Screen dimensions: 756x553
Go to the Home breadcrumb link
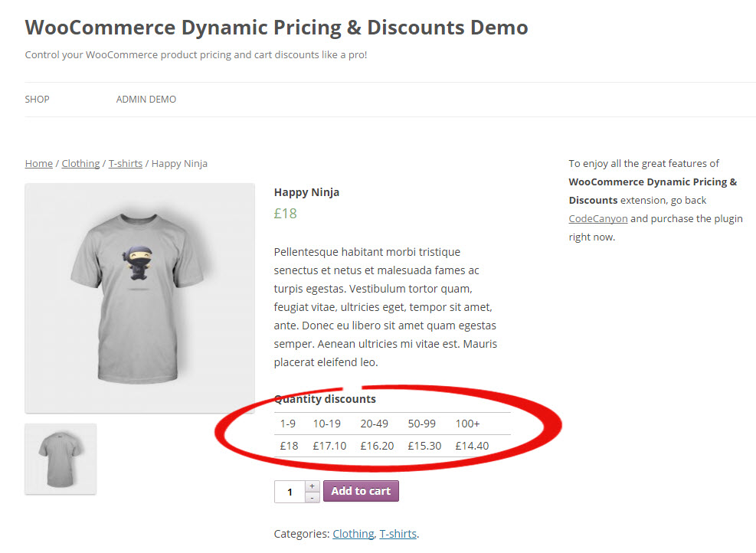pos(39,163)
